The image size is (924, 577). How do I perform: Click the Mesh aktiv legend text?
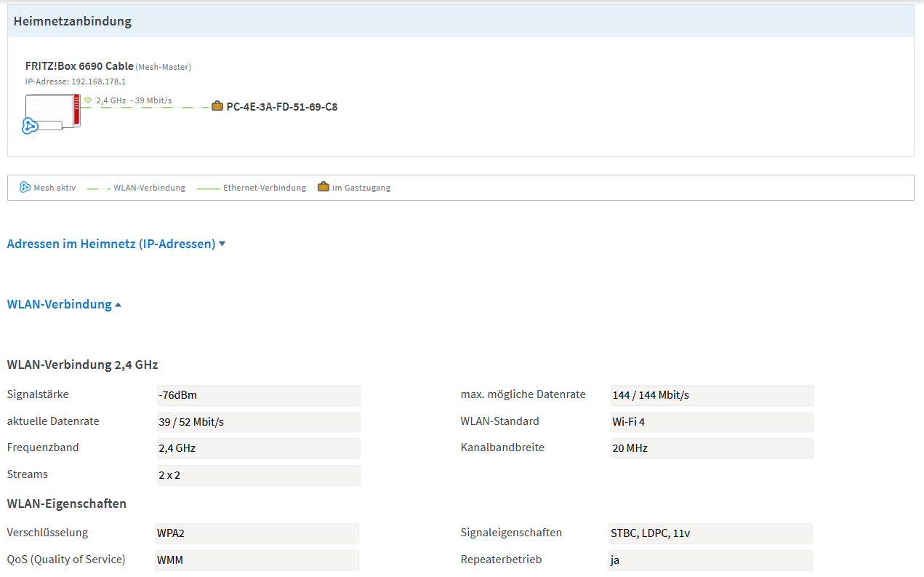55,188
